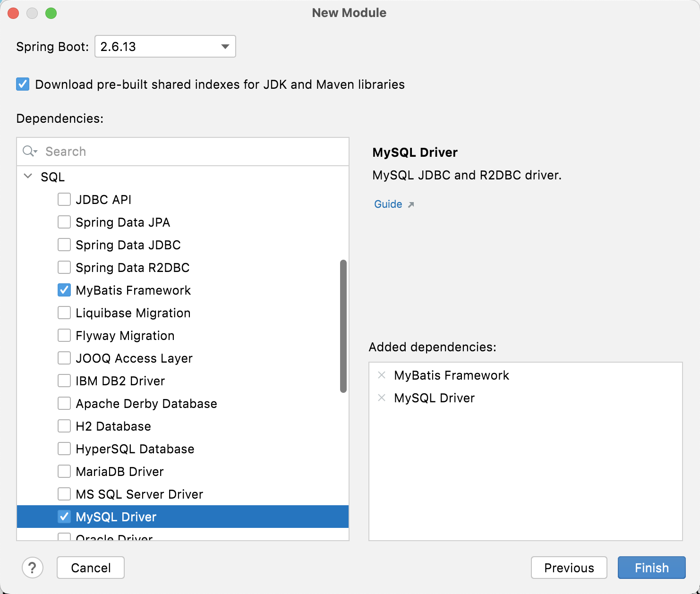
Task: Check the Liquibase Migration dependency
Action: pos(64,313)
